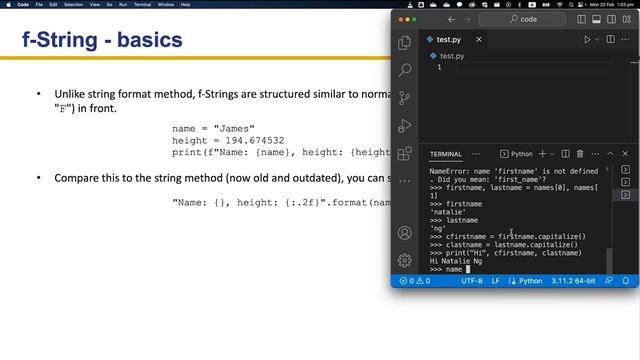
Task: Run the Python file with play button
Action: pos(587,40)
